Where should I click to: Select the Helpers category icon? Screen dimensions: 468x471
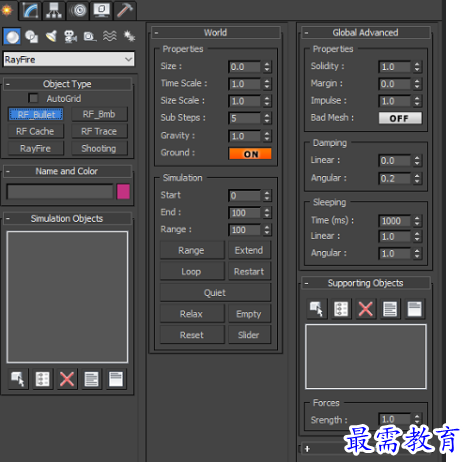pos(90,36)
